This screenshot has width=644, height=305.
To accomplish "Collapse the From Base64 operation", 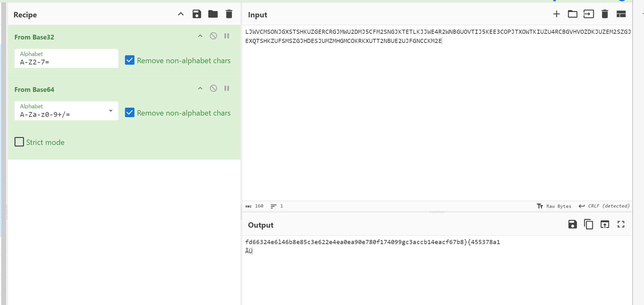I will click(200, 88).
